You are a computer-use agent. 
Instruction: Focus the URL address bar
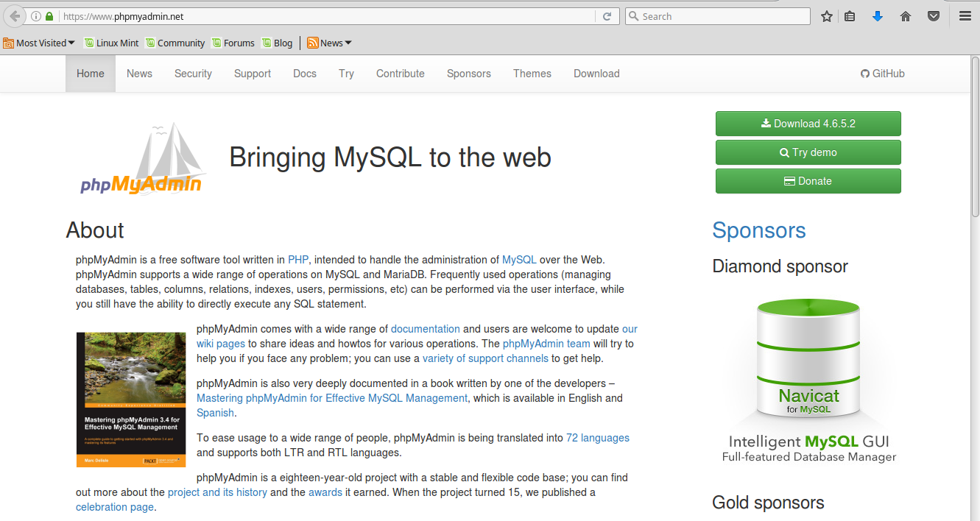(x=328, y=16)
